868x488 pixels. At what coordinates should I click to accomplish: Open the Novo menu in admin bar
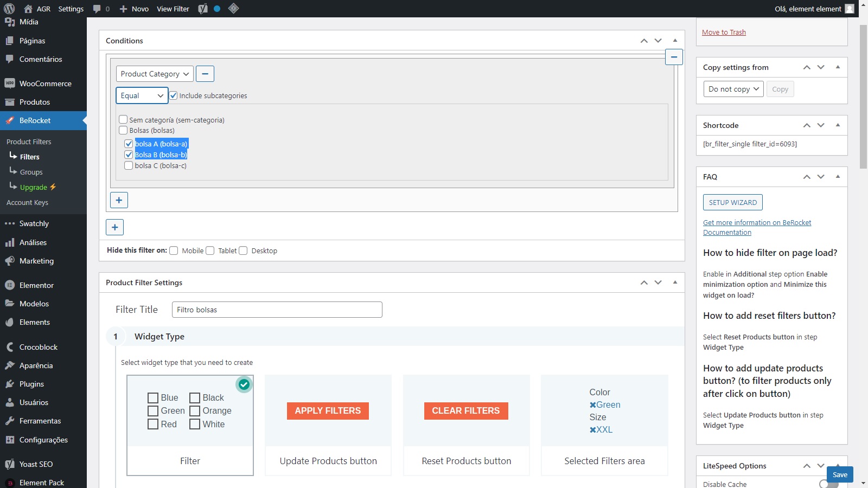pyautogui.click(x=134, y=9)
